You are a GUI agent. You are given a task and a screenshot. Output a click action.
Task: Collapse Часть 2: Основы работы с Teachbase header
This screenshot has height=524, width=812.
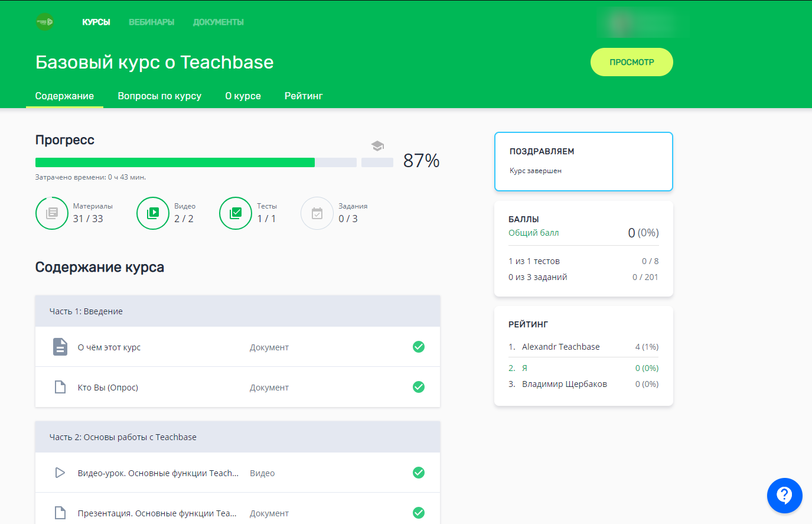click(x=237, y=437)
